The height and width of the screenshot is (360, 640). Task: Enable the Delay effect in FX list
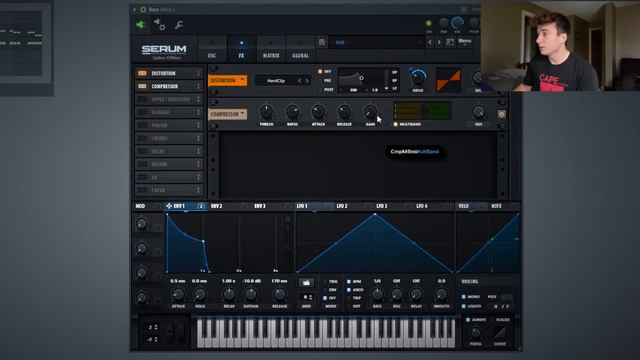[142, 151]
